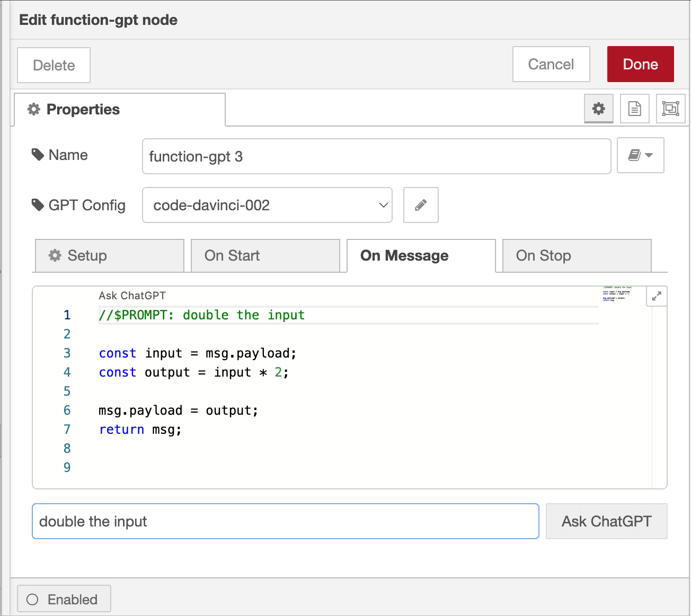The width and height of the screenshot is (691, 616).
Task: Edit the code-davinci-002 GPT config with pencil icon
Action: [x=420, y=205]
